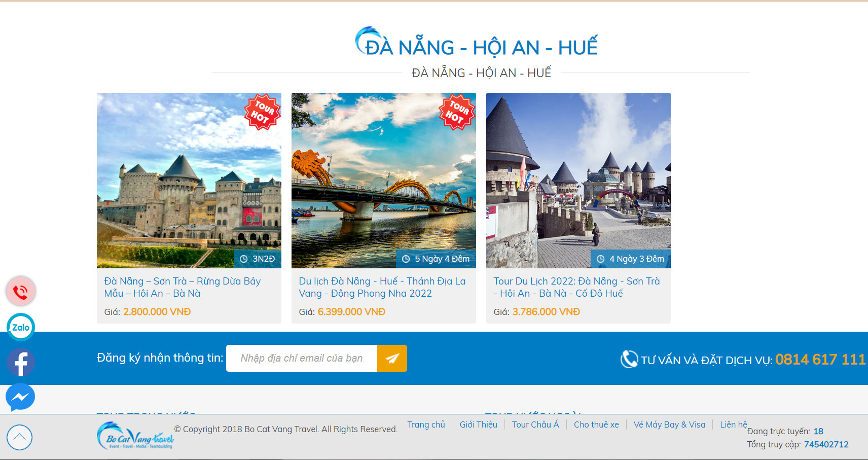Open the Cho thuê xe link

tap(596, 424)
